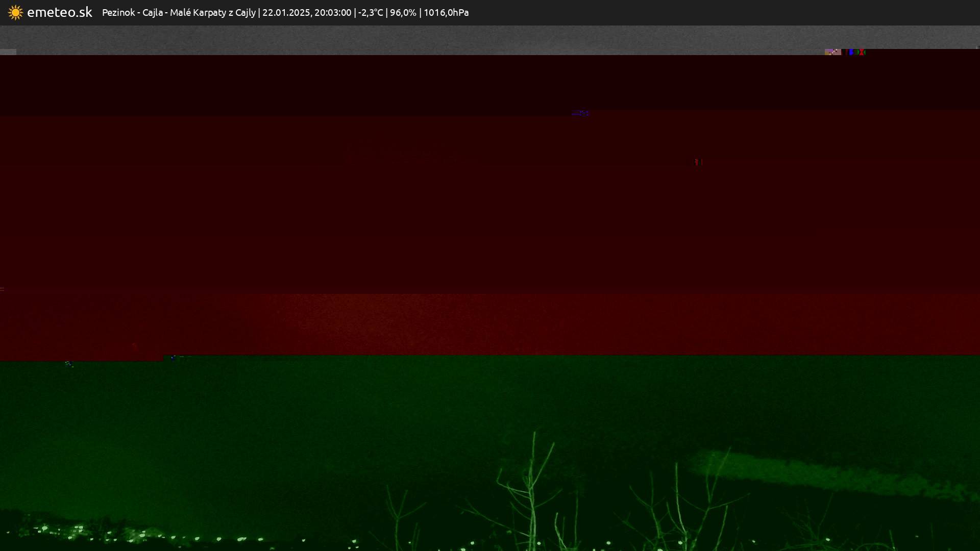Click the pink-purple glitch block top right

(x=832, y=52)
